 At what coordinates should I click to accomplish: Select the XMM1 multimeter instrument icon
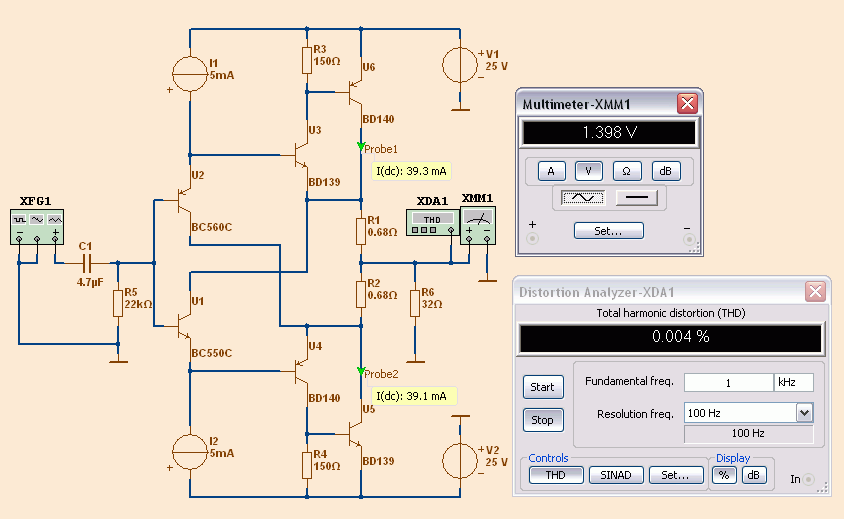coord(478,225)
